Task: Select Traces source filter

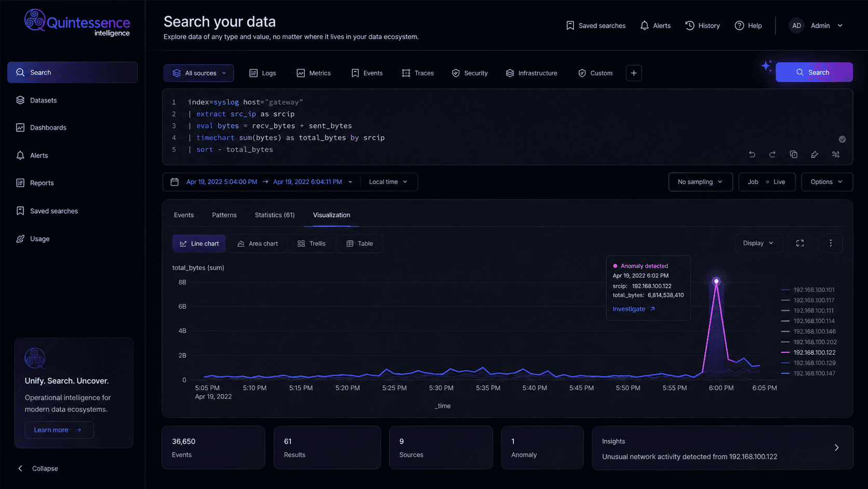Action: [x=417, y=73]
